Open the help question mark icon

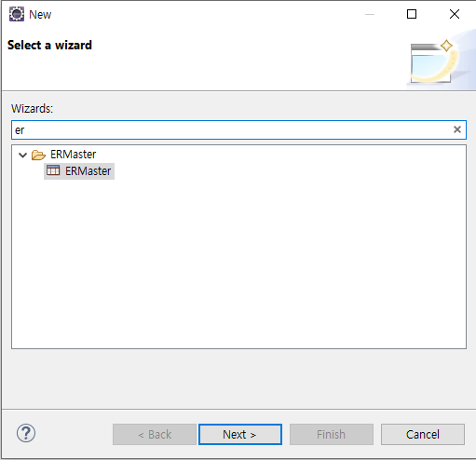point(26,433)
